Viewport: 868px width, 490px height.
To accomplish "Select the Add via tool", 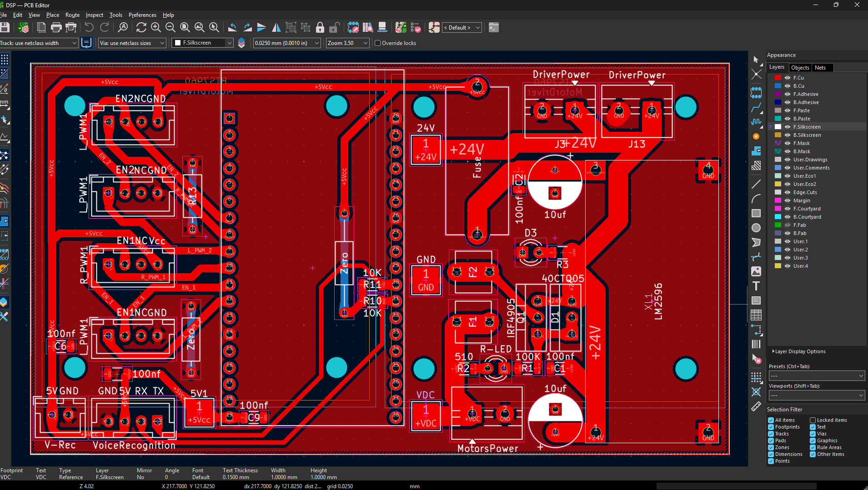I will [756, 136].
